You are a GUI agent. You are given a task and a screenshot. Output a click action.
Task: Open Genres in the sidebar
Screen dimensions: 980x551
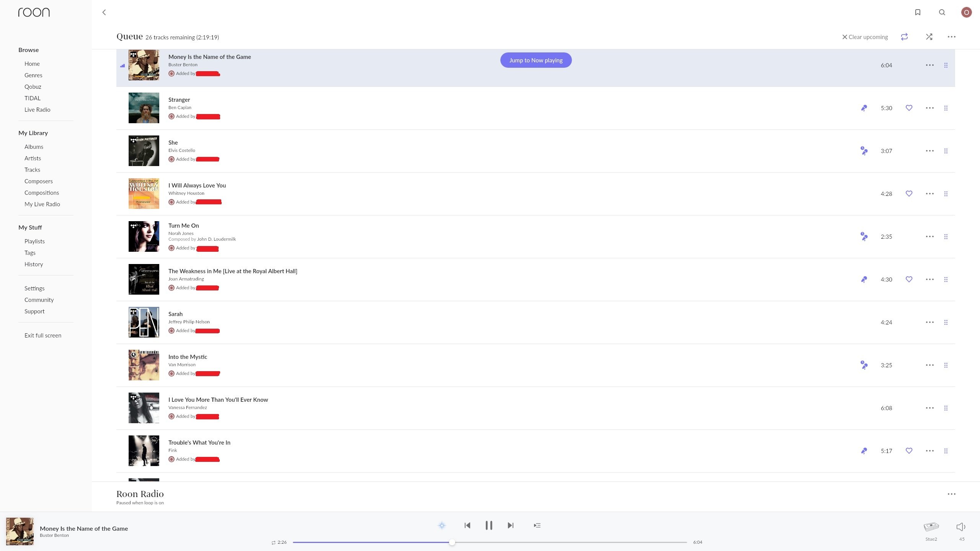(x=33, y=75)
